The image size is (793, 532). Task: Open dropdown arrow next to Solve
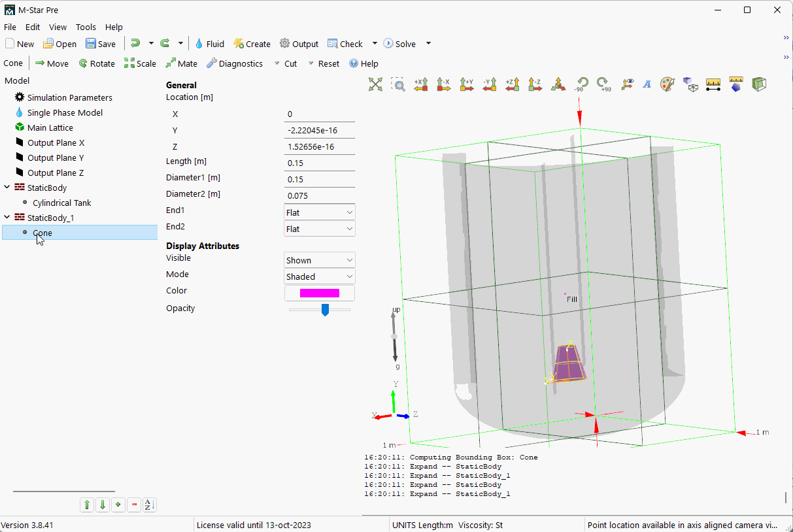click(428, 44)
